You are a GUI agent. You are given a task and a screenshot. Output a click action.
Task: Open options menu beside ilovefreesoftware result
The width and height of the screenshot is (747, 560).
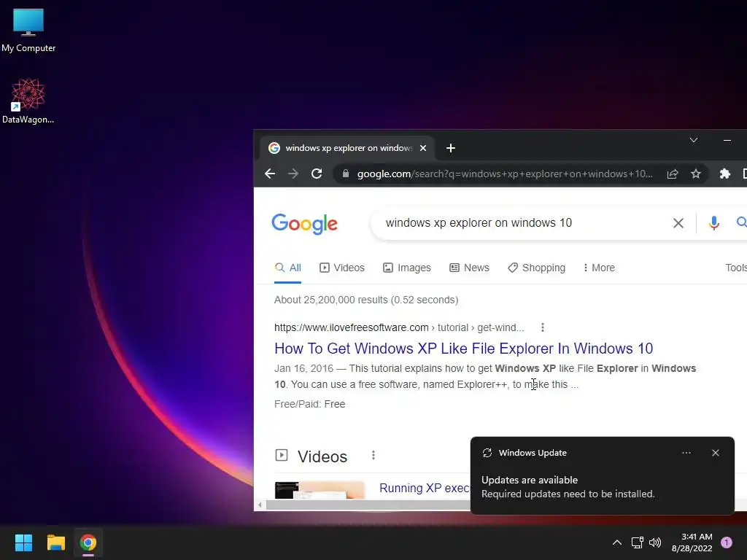543,327
